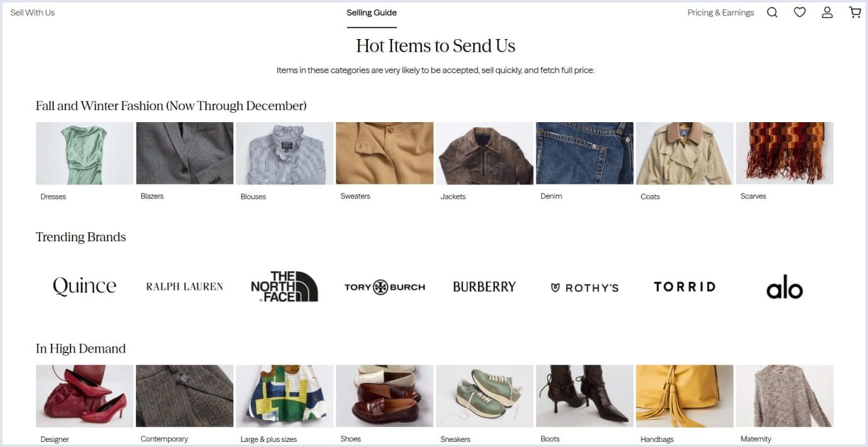The height and width of the screenshot is (447, 868).
Task: Switch to the Selling Guide tab
Action: point(371,12)
